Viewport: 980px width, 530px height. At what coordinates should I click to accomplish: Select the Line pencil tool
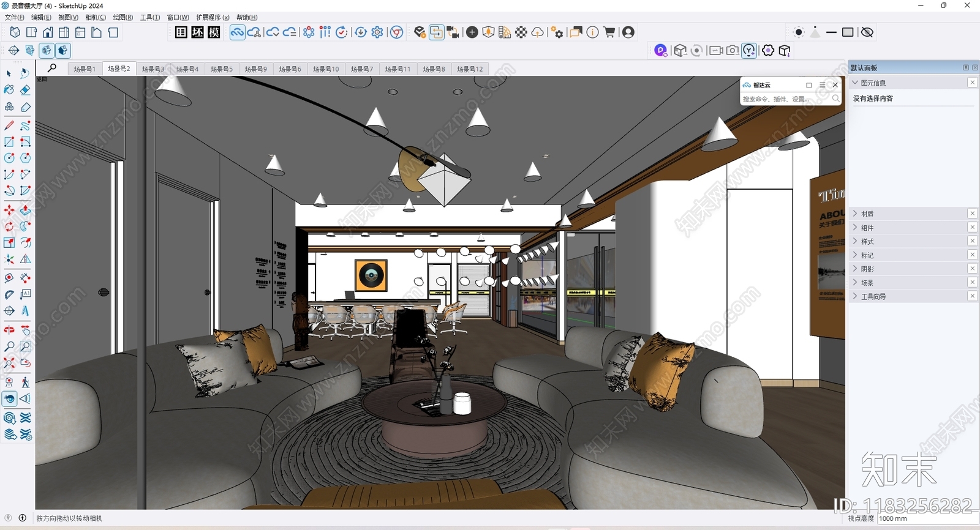click(9, 125)
